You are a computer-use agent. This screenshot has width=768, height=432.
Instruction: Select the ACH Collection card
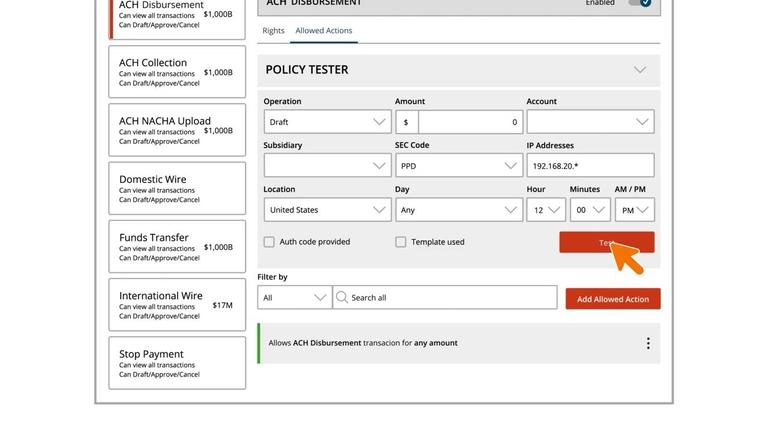tap(177, 72)
